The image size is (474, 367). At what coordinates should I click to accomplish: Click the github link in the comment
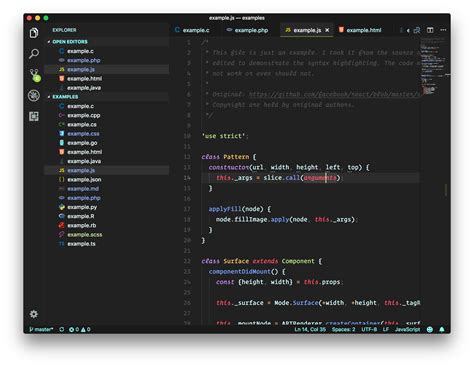[x=334, y=94]
